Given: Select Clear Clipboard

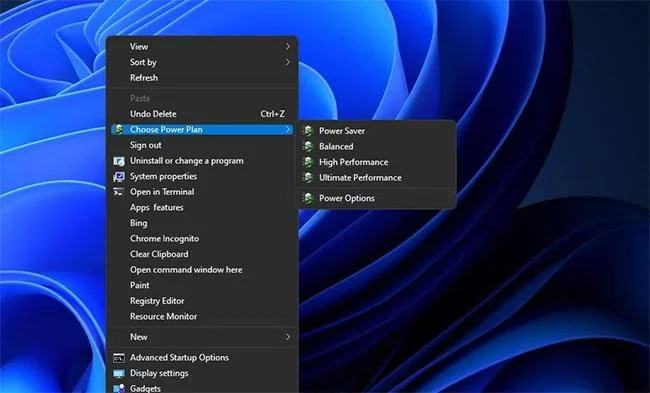Looking at the screenshot, I should pos(202,254).
